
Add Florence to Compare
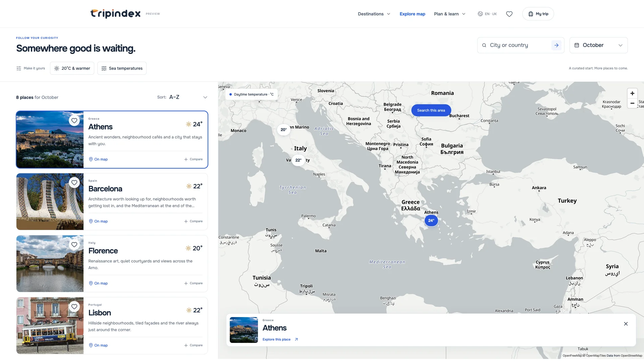193,283
